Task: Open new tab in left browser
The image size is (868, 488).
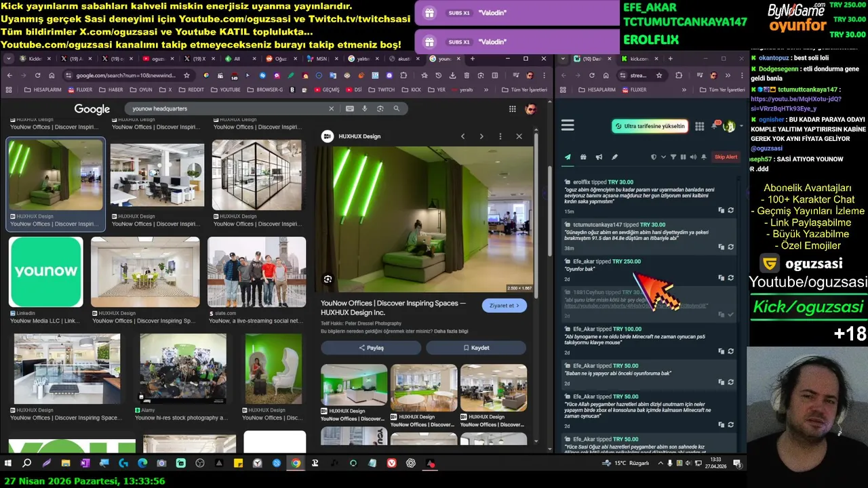Action: (x=472, y=59)
